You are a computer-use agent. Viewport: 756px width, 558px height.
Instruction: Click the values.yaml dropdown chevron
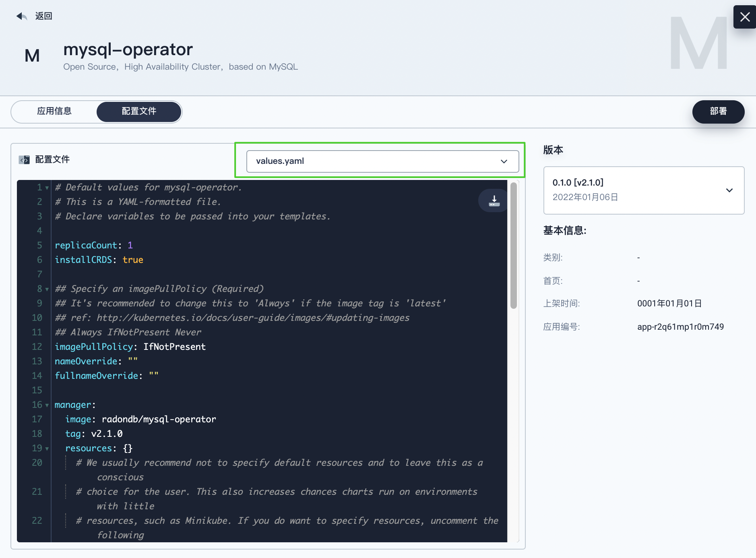pos(504,161)
